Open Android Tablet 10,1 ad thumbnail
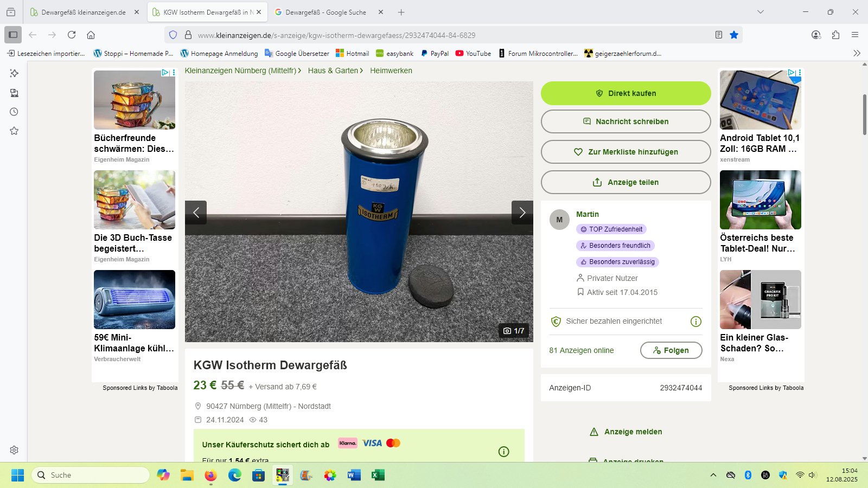This screenshot has height=488, width=868. tap(761, 100)
